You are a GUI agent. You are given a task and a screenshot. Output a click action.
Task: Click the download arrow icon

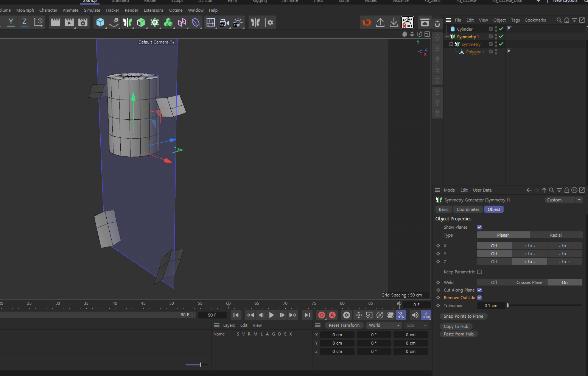(x=394, y=22)
